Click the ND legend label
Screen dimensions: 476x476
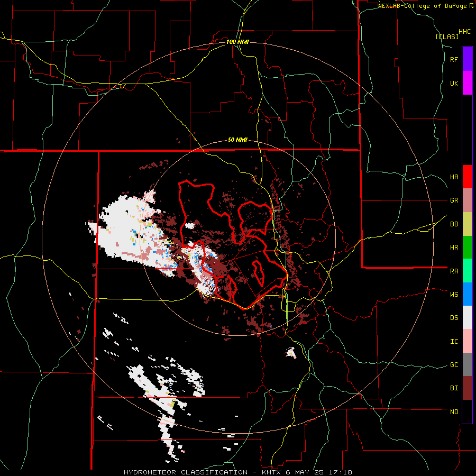(x=454, y=412)
